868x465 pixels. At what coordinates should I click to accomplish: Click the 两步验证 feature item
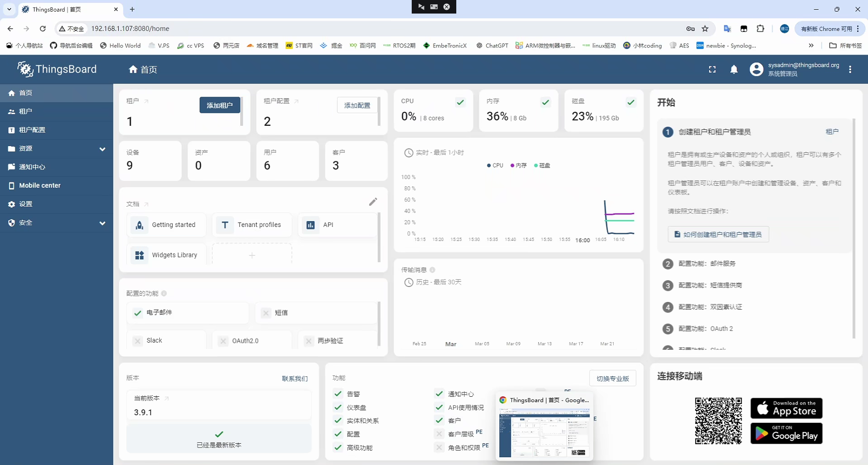pos(337,341)
